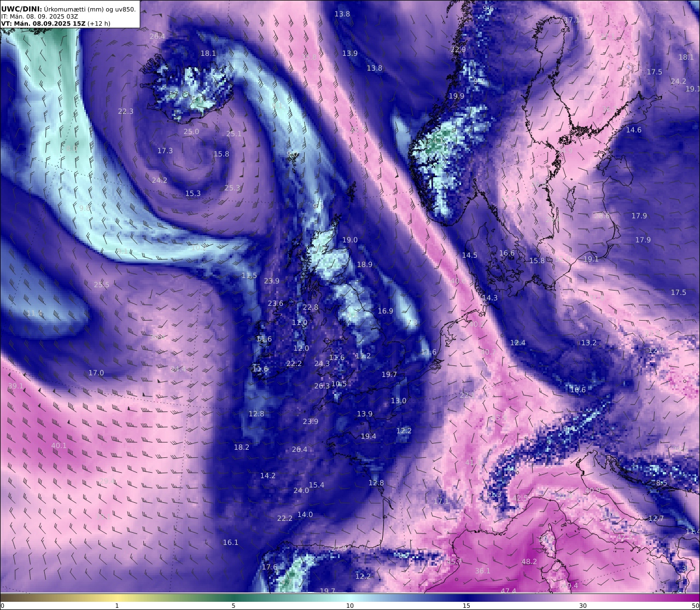700x610 pixels.
Task: Select the 22.8 value label
Action: coord(311,307)
